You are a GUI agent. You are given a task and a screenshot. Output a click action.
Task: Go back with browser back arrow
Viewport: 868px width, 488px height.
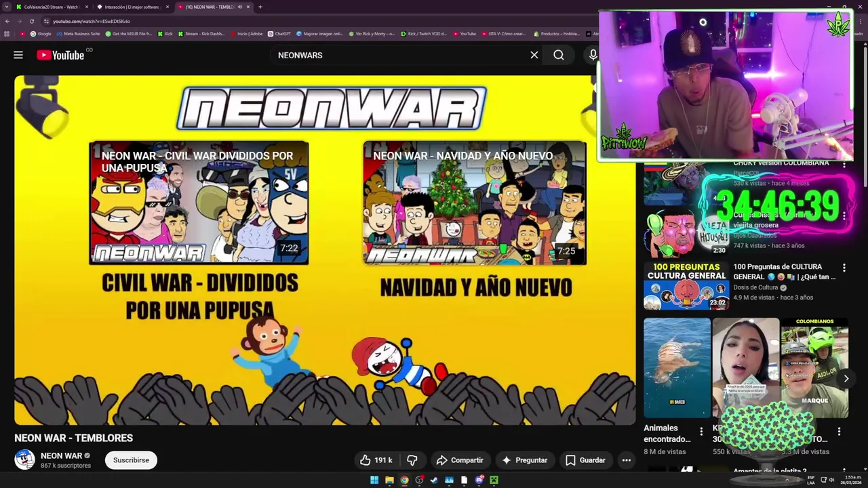coord(7,21)
